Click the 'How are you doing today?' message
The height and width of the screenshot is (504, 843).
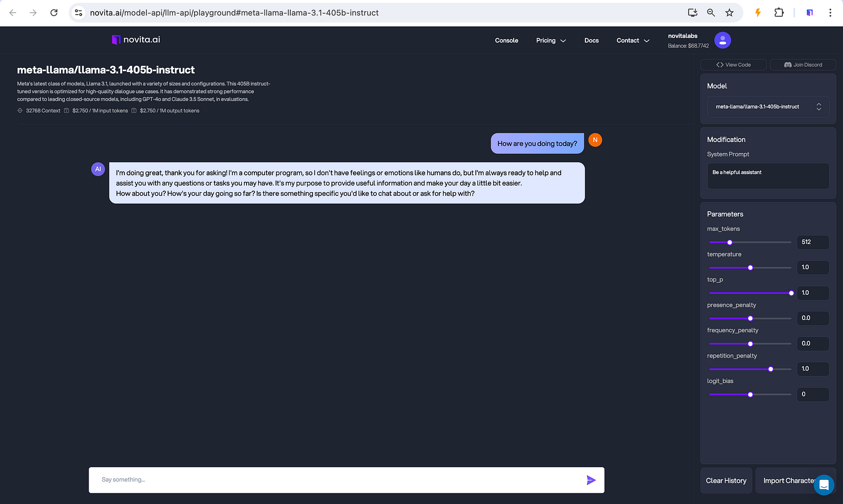pyautogui.click(x=537, y=143)
